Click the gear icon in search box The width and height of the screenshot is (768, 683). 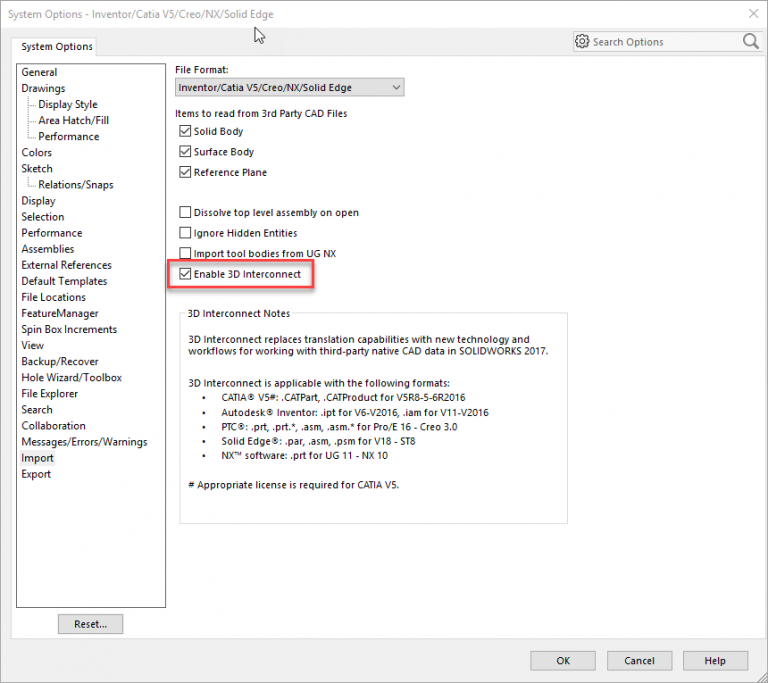(582, 42)
